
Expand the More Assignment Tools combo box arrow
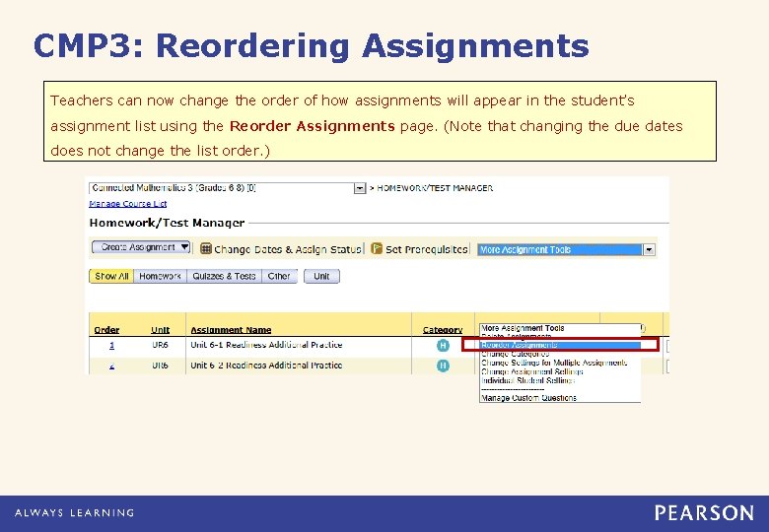tap(649, 250)
